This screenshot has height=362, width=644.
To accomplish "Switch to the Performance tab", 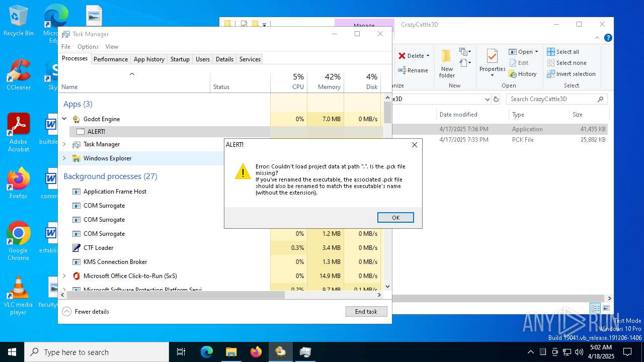I will coord(111,59).
